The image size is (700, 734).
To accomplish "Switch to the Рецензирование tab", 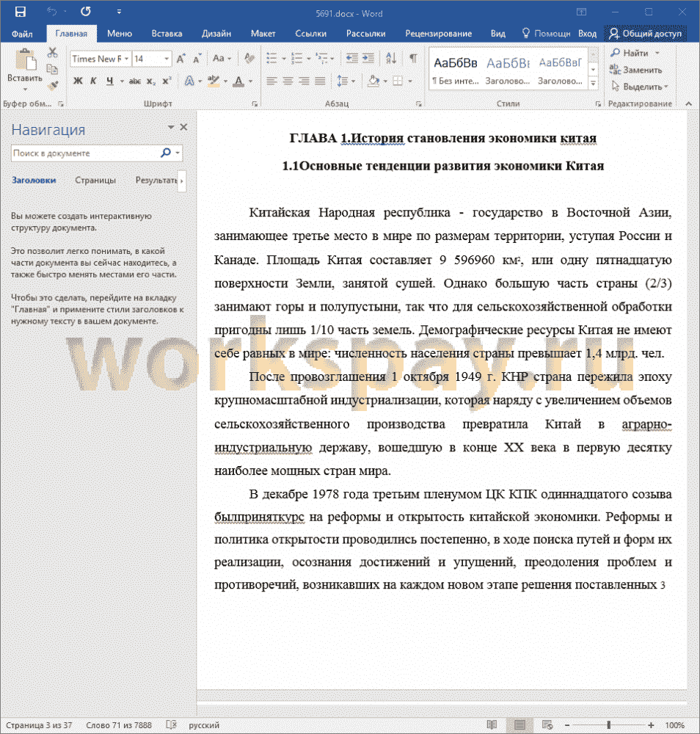I will (x=439, y=34).
